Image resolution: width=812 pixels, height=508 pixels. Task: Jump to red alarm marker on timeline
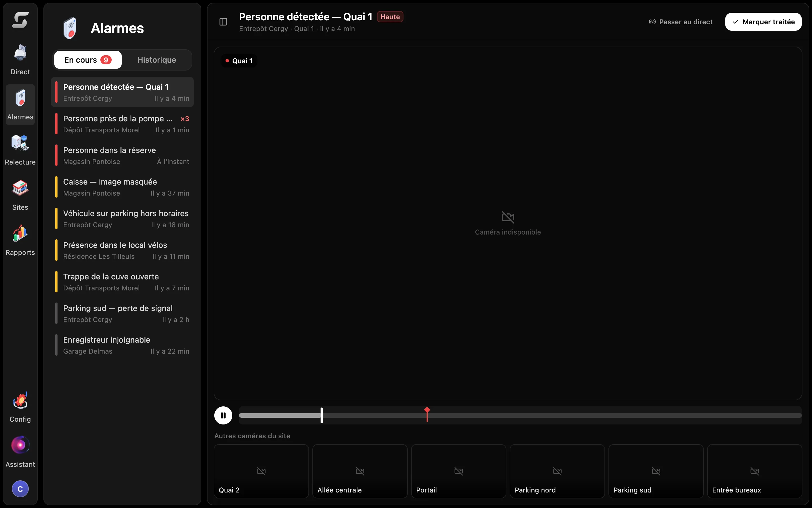point(427,414)
